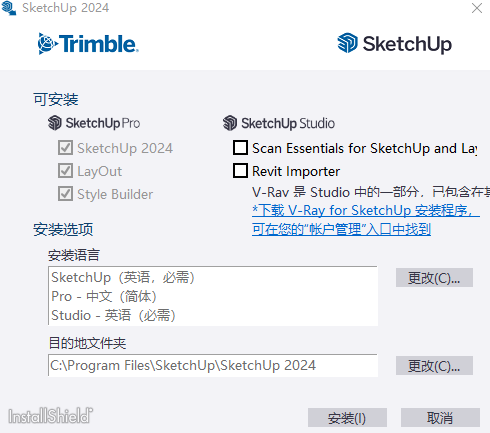Image resolution: width=490 pixels, height=433 pixels.
Task: Toggle the Style Builder checkbox
Action: 65,194
